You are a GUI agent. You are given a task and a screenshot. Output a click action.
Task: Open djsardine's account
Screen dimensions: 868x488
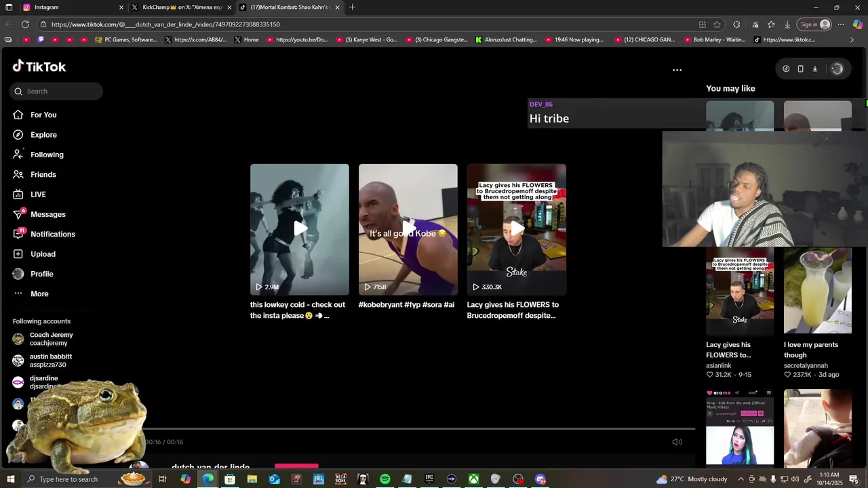(x=43, y=382)
